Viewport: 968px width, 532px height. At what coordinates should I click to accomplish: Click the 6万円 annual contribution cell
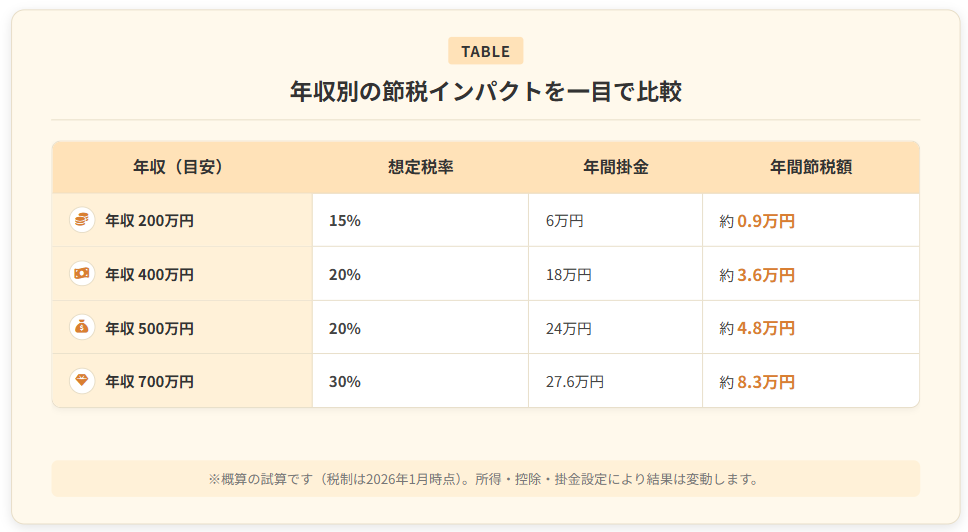564,221
